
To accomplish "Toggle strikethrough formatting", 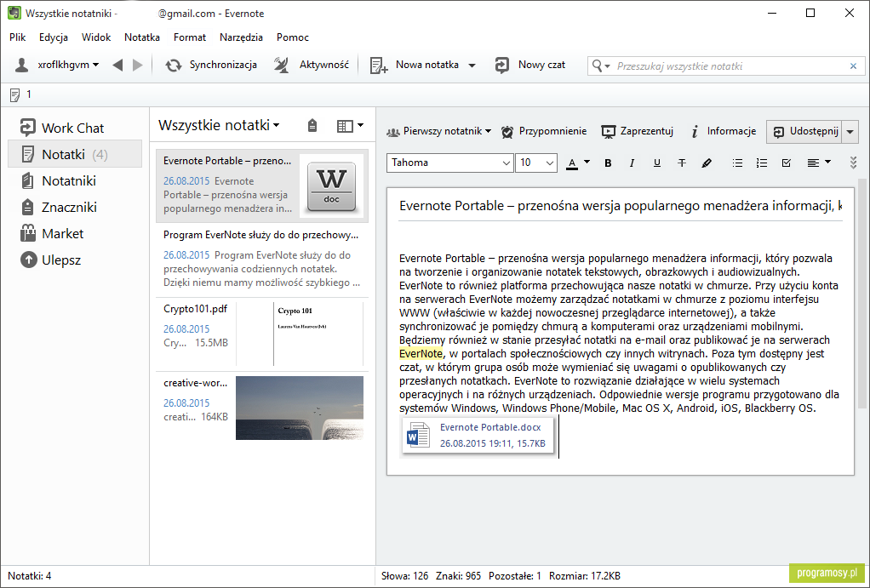I will 682,163.
